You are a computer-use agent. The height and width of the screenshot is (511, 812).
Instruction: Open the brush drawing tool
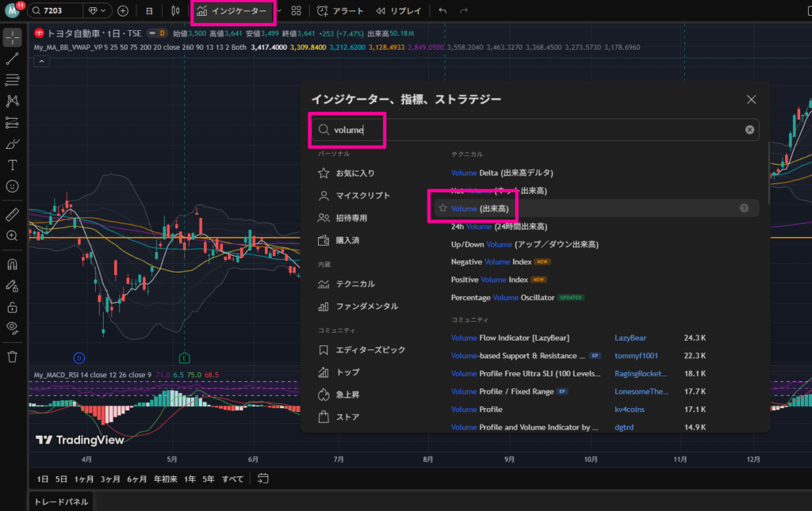[12, 144]
